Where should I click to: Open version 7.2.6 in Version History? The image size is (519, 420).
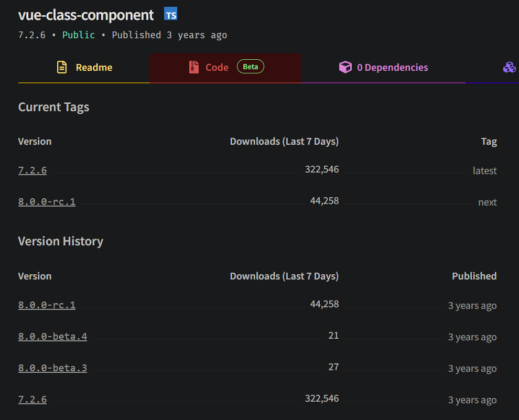(x=33, y=399)
